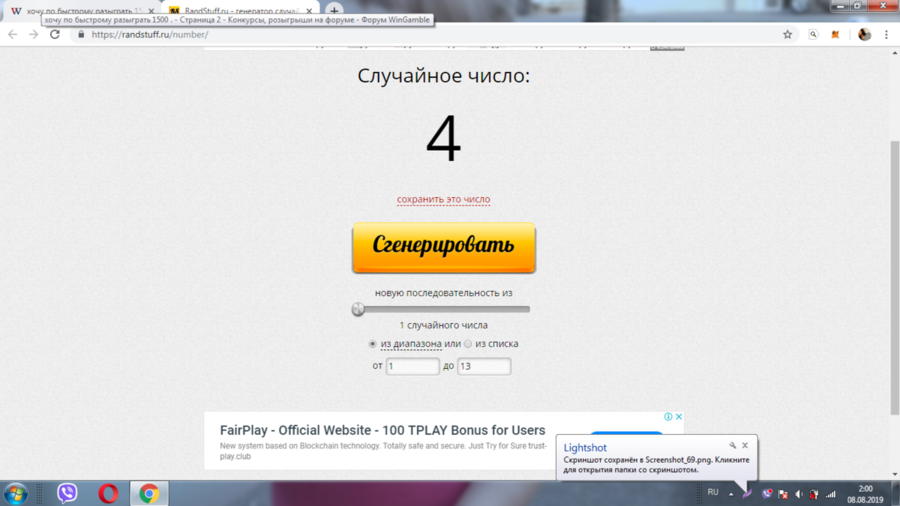Open the RU language selector

click(x=713, y=492)
